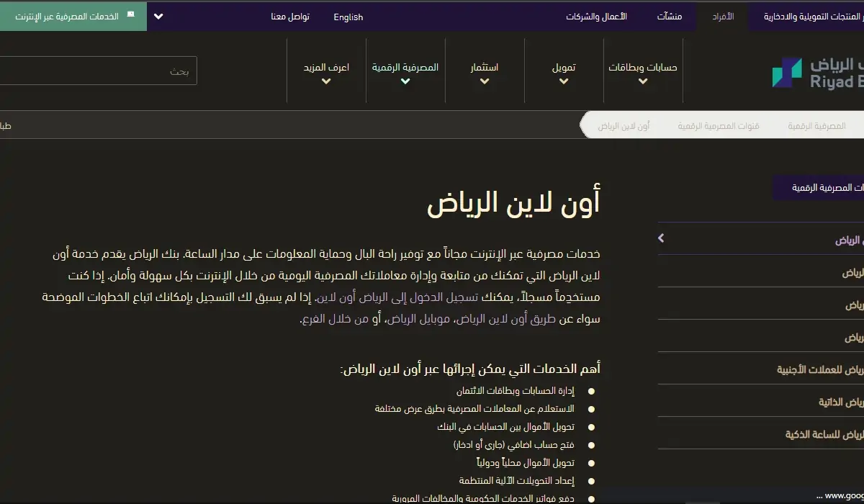Click the list item تحويل الأموال محلياً ودولياً

[x=525, y=462]
